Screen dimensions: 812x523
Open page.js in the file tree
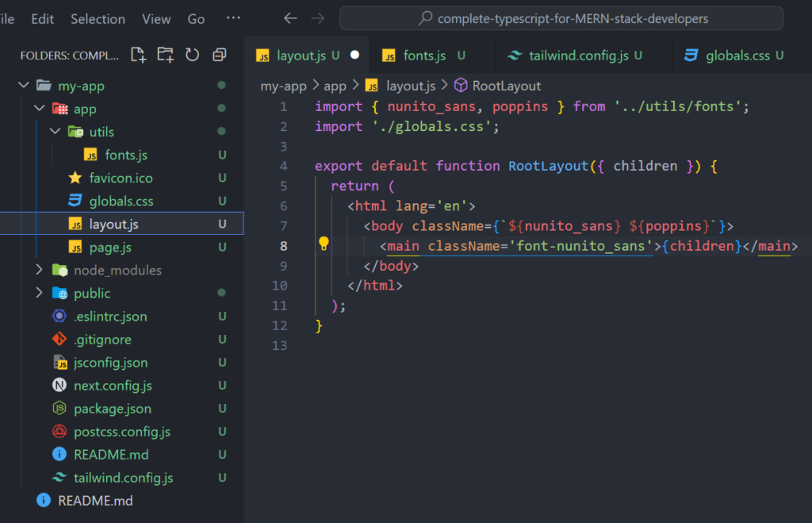click(110, 248)
